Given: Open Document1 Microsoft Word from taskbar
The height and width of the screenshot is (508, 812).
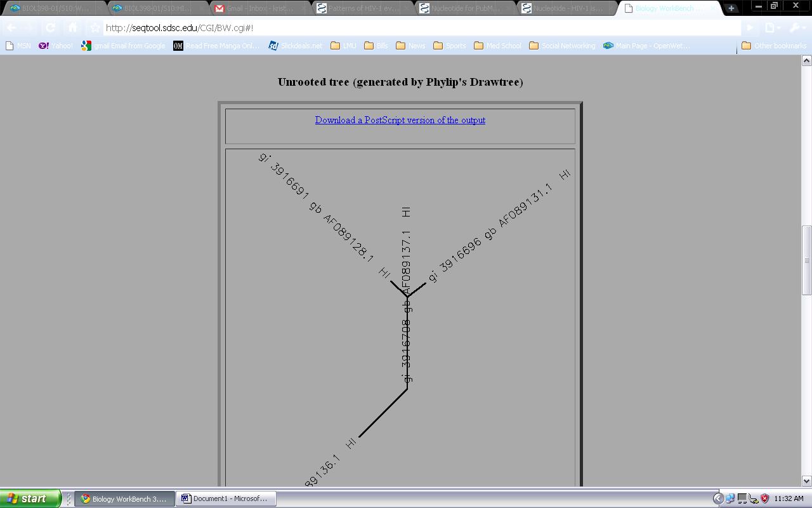Looking at the screenshot, I should [x=225, y=498].
